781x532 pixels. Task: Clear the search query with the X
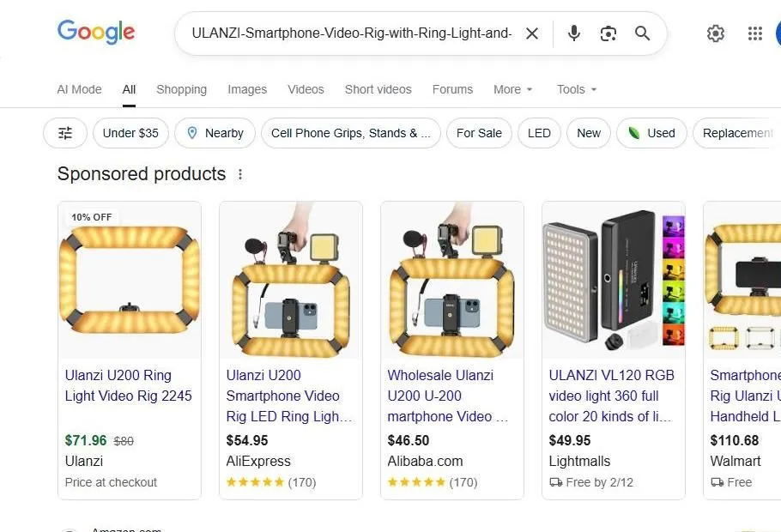click(532, 33)
